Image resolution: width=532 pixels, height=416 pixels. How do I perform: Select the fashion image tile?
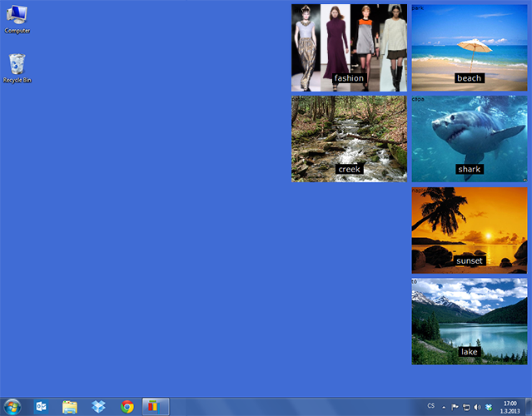click(x=349, y=47)
